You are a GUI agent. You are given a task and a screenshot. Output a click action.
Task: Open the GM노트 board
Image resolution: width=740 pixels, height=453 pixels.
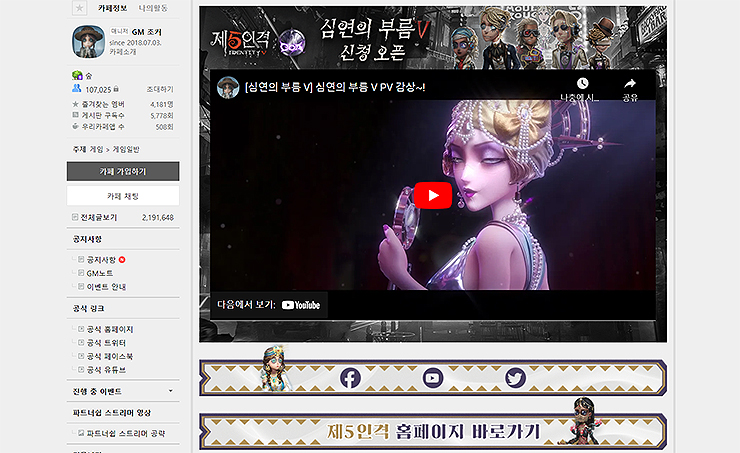click(x=100, y=273)
